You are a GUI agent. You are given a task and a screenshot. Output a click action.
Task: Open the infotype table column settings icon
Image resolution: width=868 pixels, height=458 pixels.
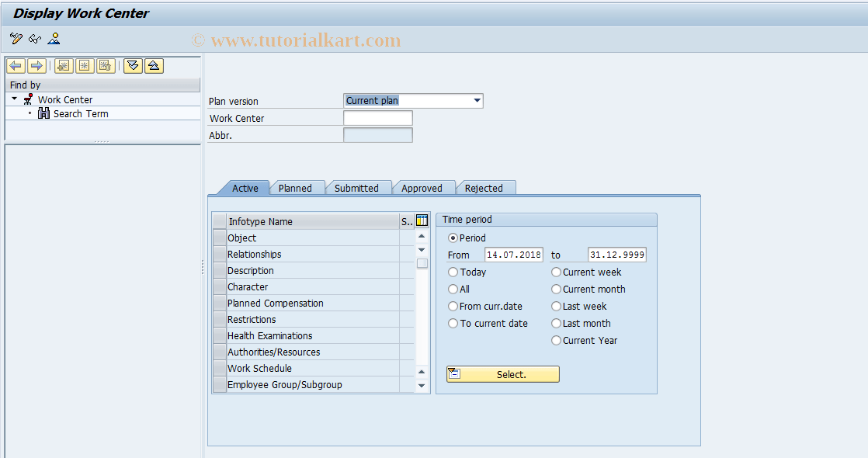point(422,220)
